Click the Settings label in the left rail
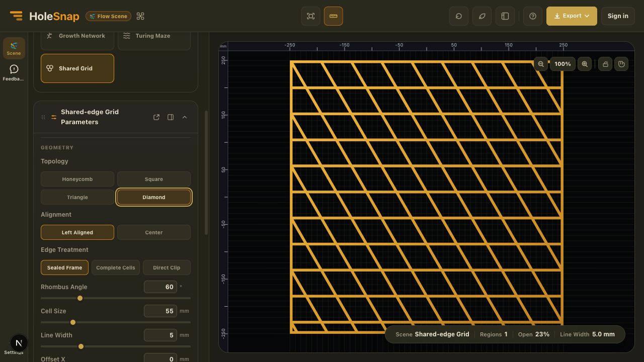 click(x=14, y=352)
